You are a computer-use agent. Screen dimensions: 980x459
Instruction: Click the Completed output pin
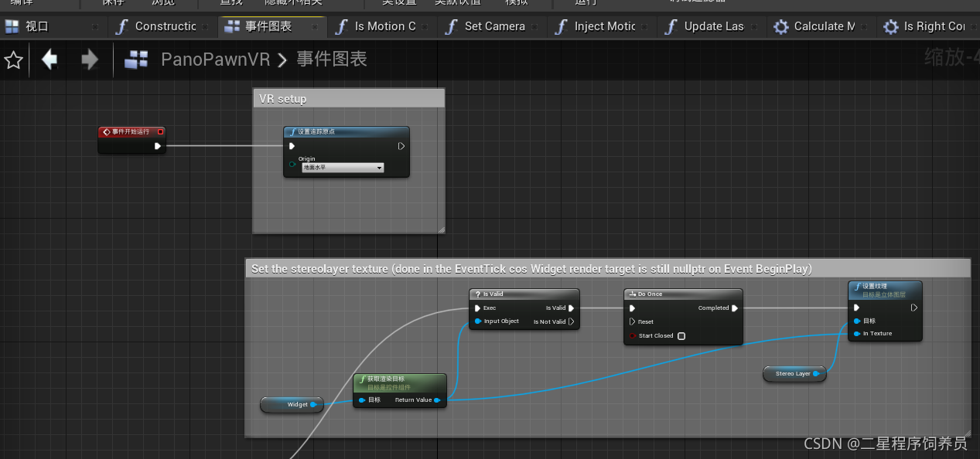pos(734,308)
